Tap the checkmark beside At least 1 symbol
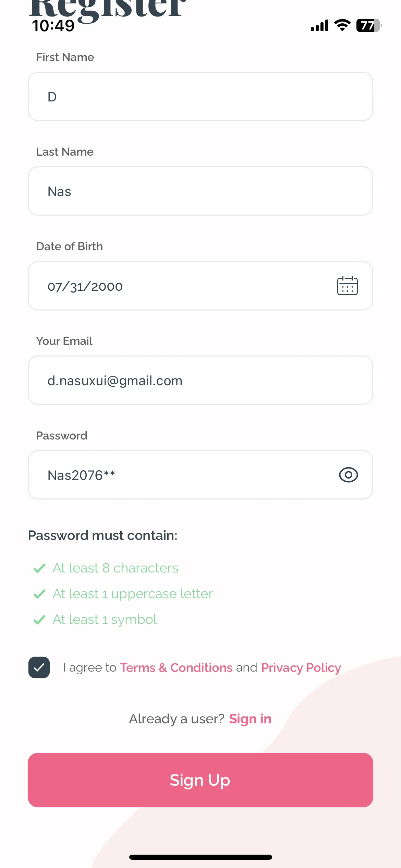The height and width of the screenshot is (868, 401). (x=39, y=619)
